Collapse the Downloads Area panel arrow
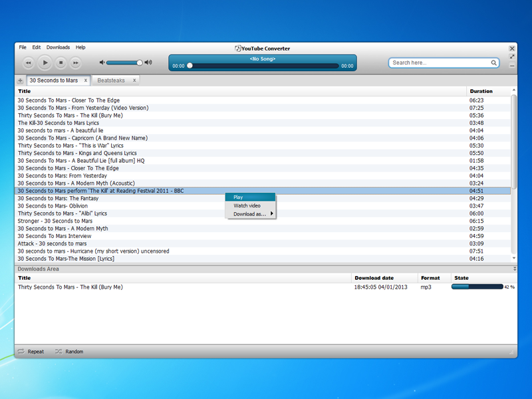This screenshot has width=532, height=399. [x=514, y=269]
